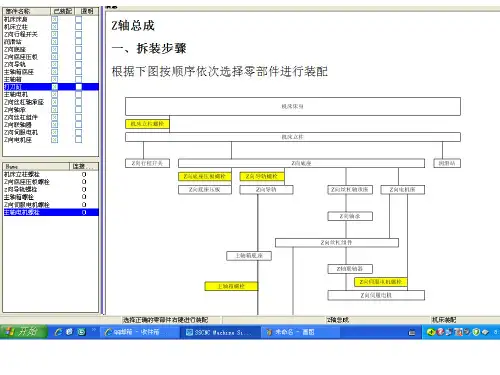Enable the transparent checkbox for Z向伺服电机
Image resolution: width=500 pixels, height=375 pixels.
78,132
